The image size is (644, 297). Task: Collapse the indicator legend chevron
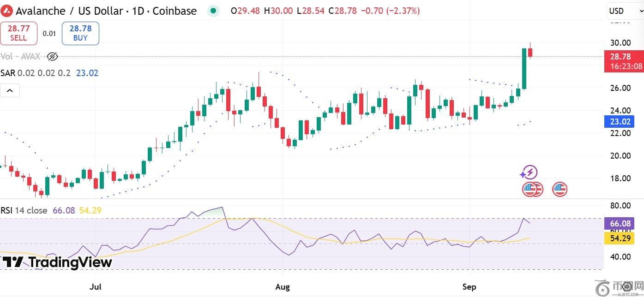(x=10, y=91)
